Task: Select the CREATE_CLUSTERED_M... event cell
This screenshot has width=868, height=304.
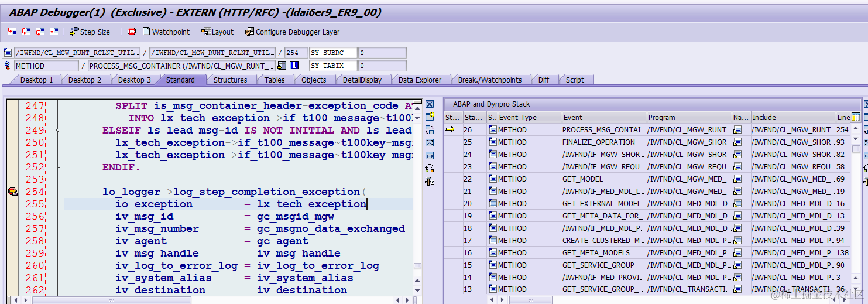Action: coord(603,241)
